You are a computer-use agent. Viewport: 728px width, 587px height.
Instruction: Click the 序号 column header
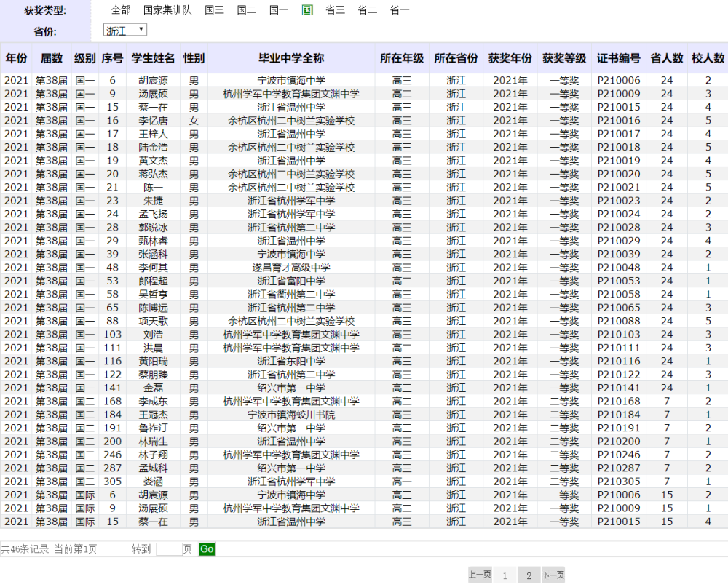tap(112, 58)
